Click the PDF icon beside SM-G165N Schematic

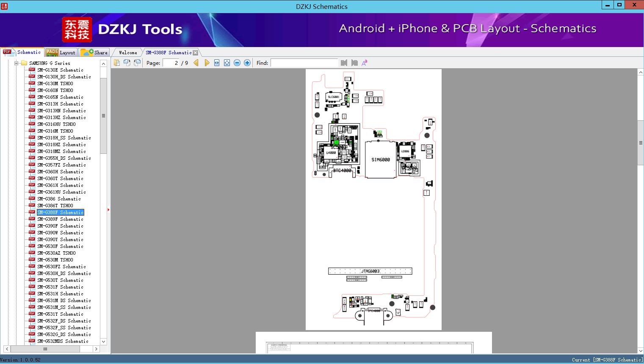tap(32, 97)
